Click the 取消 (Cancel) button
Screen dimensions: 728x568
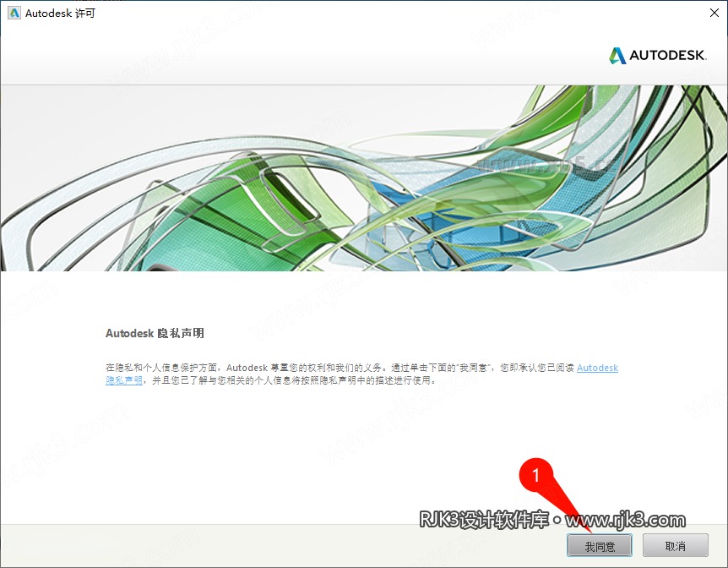point(675,546)
